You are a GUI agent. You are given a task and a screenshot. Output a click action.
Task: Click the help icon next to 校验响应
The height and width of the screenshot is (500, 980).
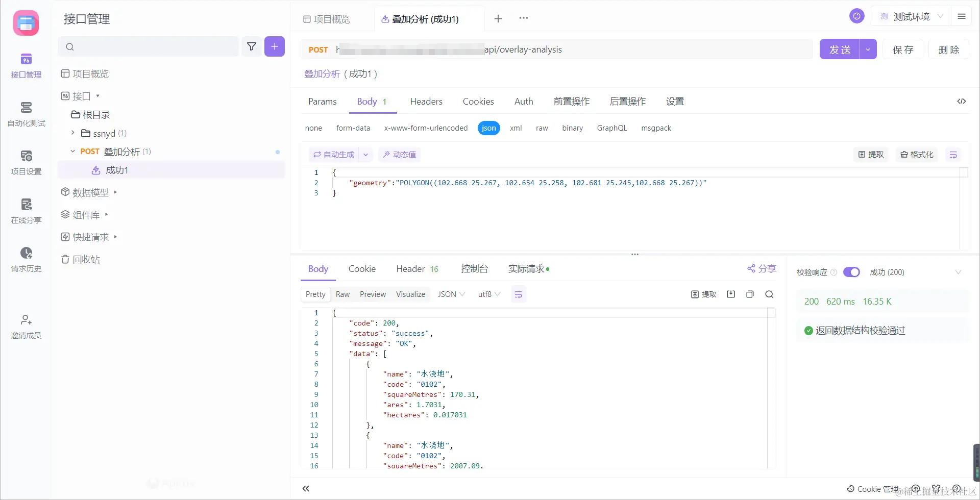click(834, 272)
